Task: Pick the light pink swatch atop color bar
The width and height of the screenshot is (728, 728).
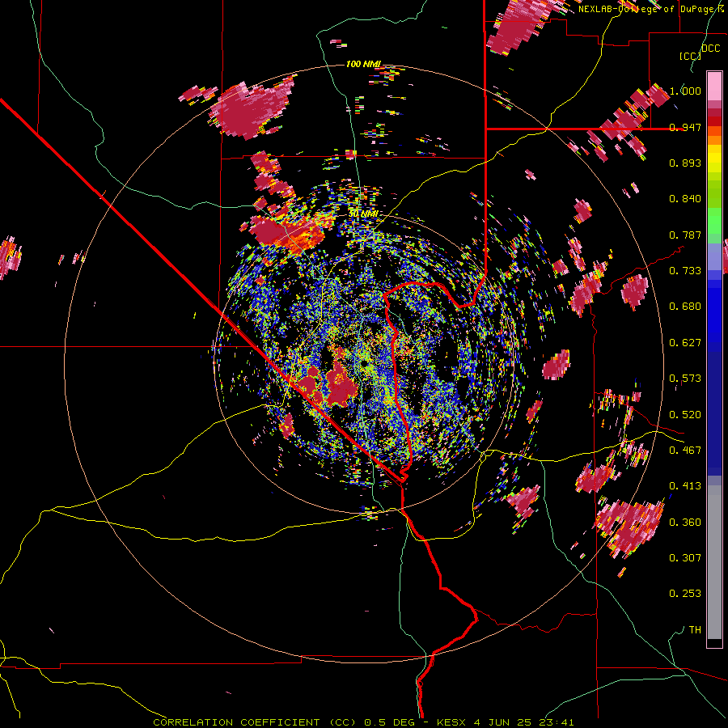Action: point(714,87)
